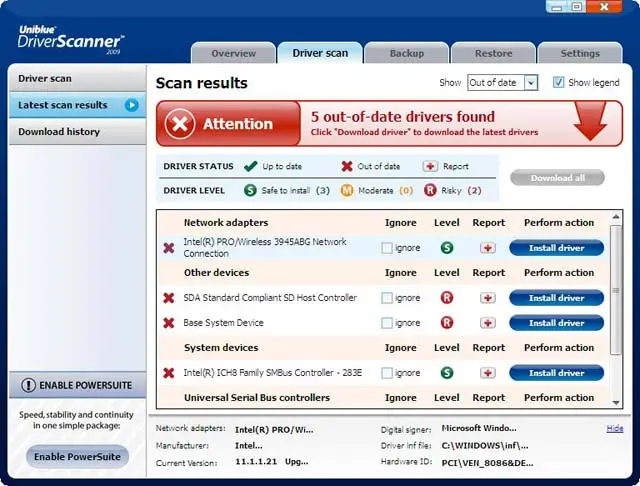Click the Download all button
The height and width of the screenshot is (486, 640).
pos(557,178)
